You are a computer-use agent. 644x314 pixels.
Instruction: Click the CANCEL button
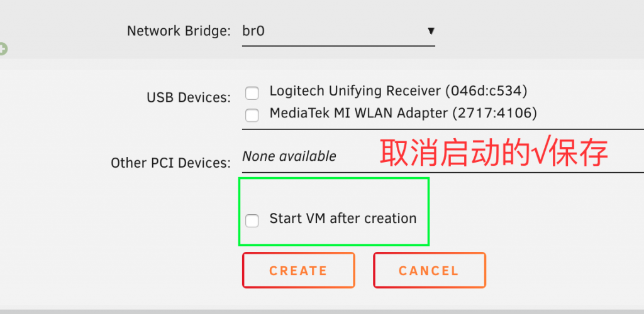click(x=429, y=270)
